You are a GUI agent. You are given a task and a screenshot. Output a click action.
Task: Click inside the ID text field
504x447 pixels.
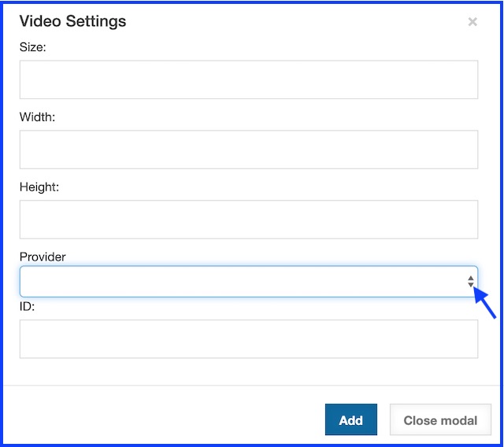[x=248, y=339]
